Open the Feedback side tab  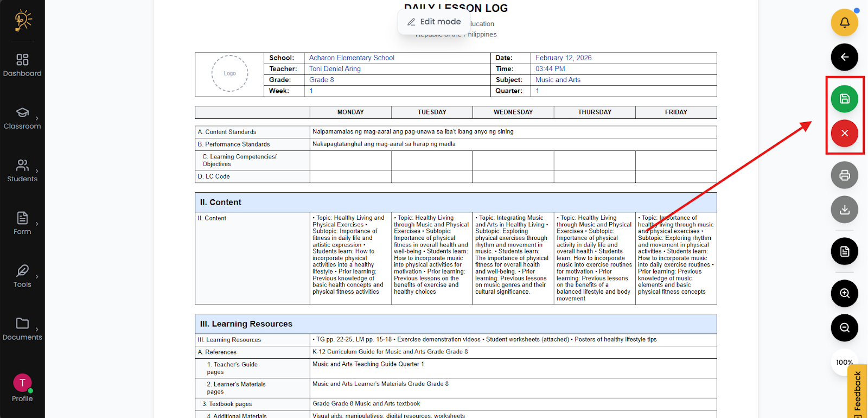[x=857, y=392]
